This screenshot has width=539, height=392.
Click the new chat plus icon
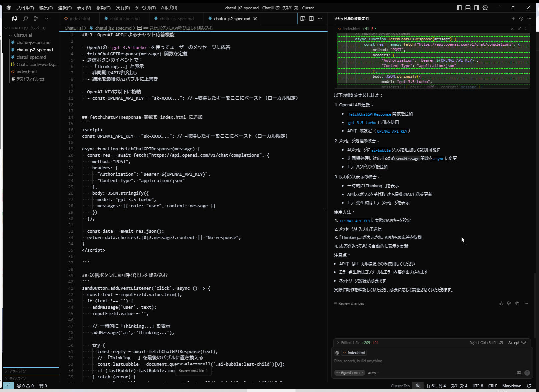(513, 19)
